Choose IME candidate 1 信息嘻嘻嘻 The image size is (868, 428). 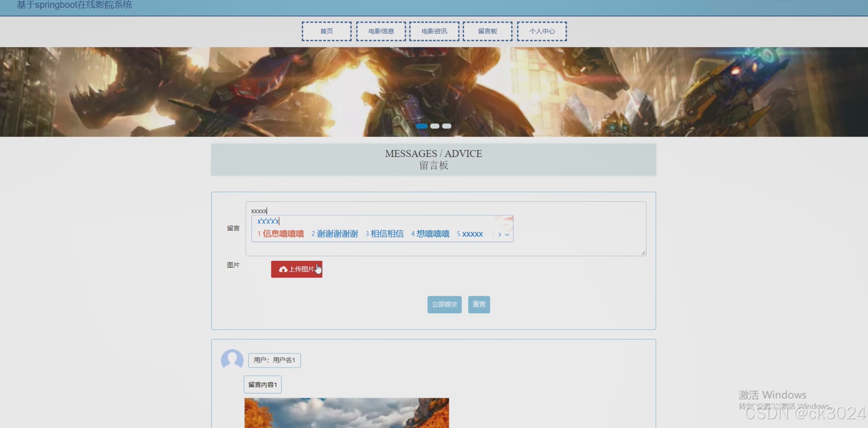[281, 234]
